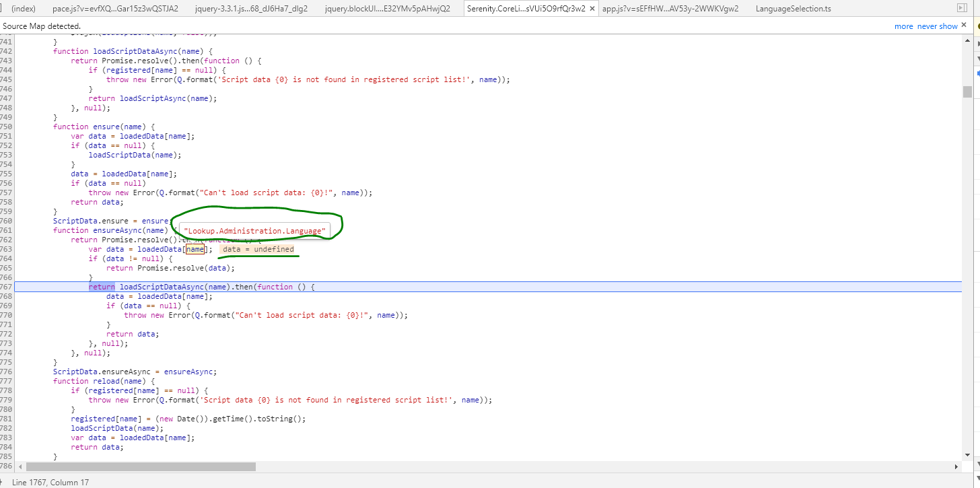The height and width of the screenshot is (488, 980).
Task: Close the Serenity.CoreLi file tab
Action: (592, 9)
